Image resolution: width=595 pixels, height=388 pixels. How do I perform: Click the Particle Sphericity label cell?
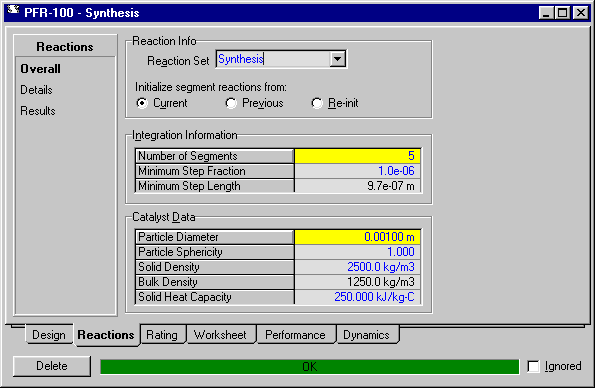(215, 252)
